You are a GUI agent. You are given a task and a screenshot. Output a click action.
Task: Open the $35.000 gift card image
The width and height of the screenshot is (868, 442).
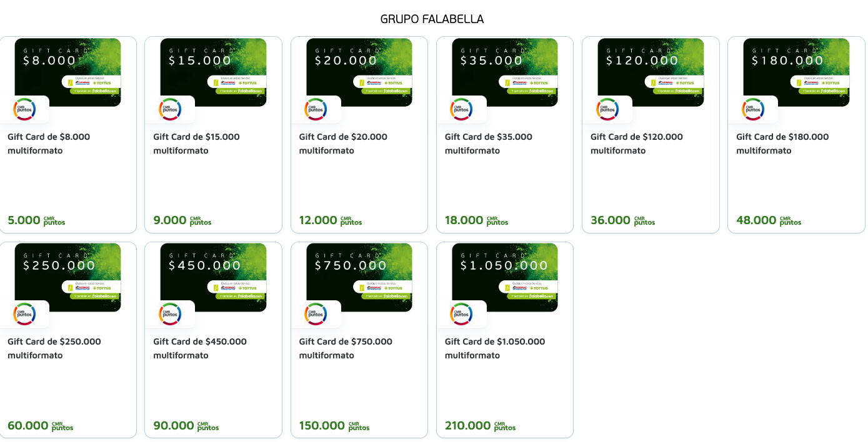coord(504,72)
